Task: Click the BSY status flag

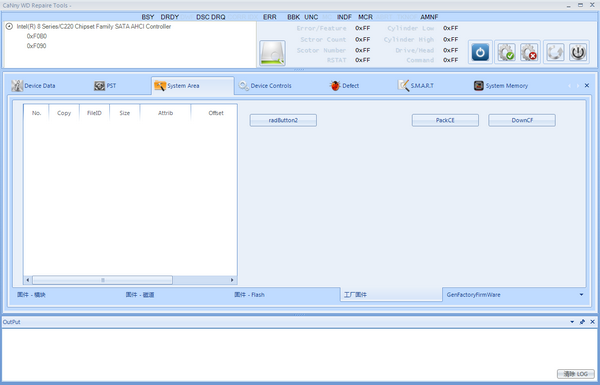Action: tap(148, 17)
